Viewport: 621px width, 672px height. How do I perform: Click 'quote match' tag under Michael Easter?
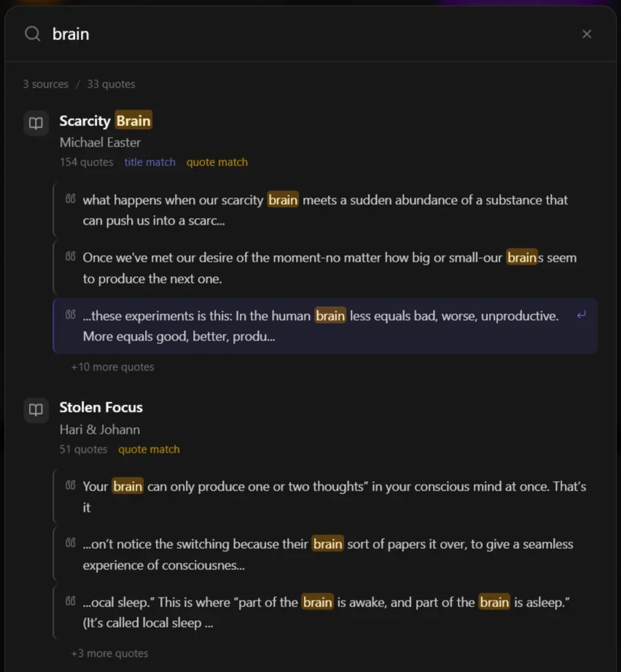(x=216, y=163)
